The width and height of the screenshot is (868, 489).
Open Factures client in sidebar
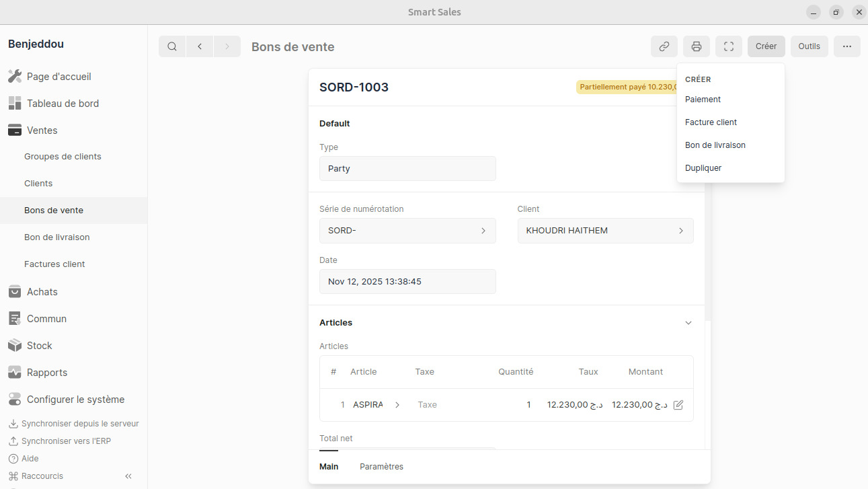(54, 264)
